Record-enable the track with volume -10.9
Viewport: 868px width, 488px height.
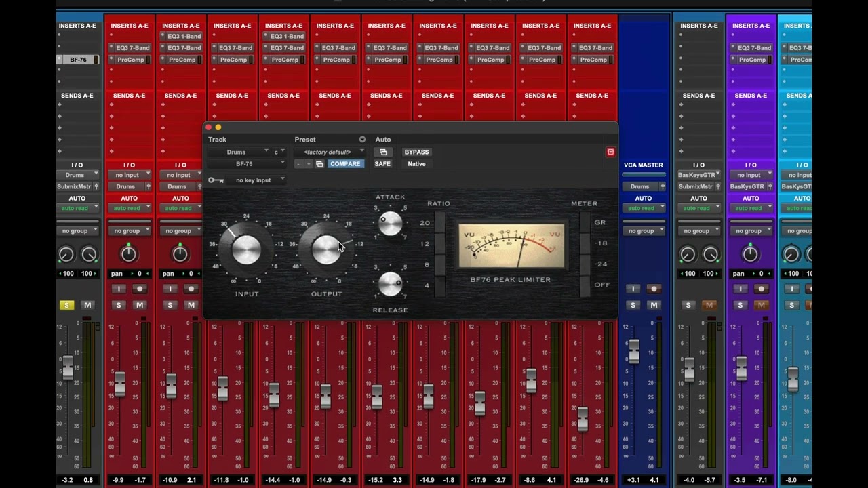pos(191,289)
